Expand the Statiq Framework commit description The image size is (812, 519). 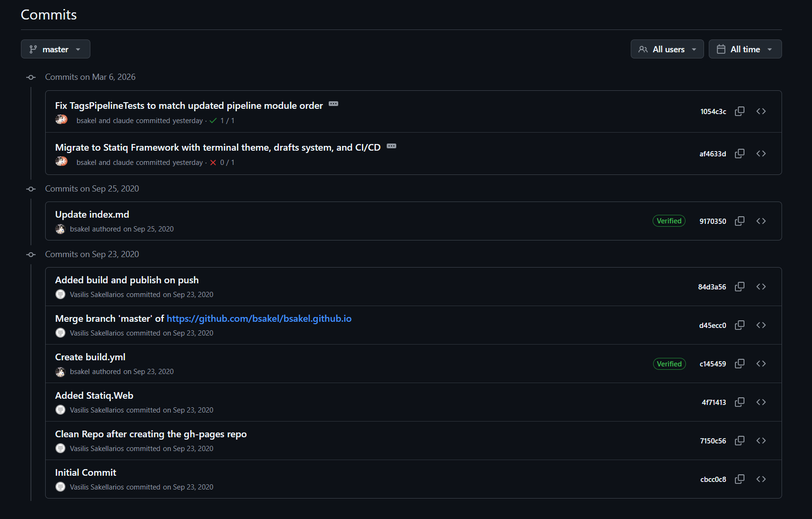[x=391, y=145]
